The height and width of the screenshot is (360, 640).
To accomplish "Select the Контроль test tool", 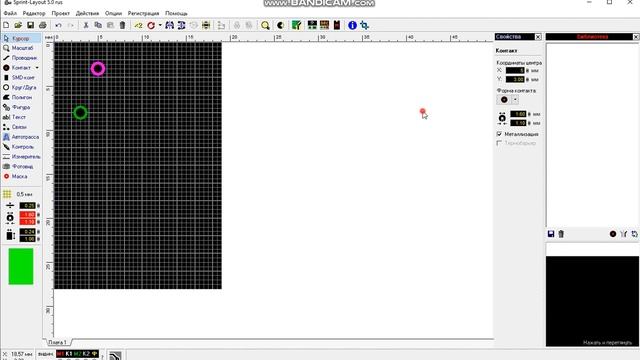I will coord(21,147).
